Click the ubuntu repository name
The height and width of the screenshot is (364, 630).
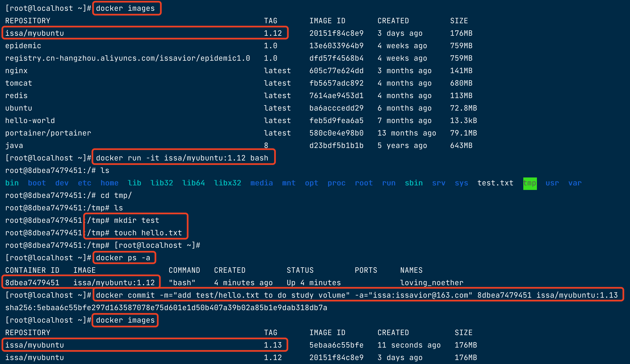click(x=19, y=108)
